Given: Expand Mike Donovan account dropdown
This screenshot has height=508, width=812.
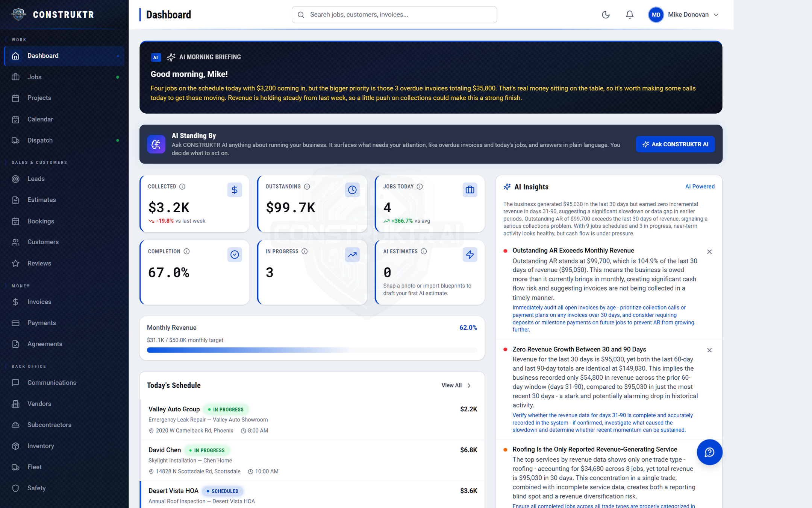Looking at the screenshot, I should tap(716, 15).
